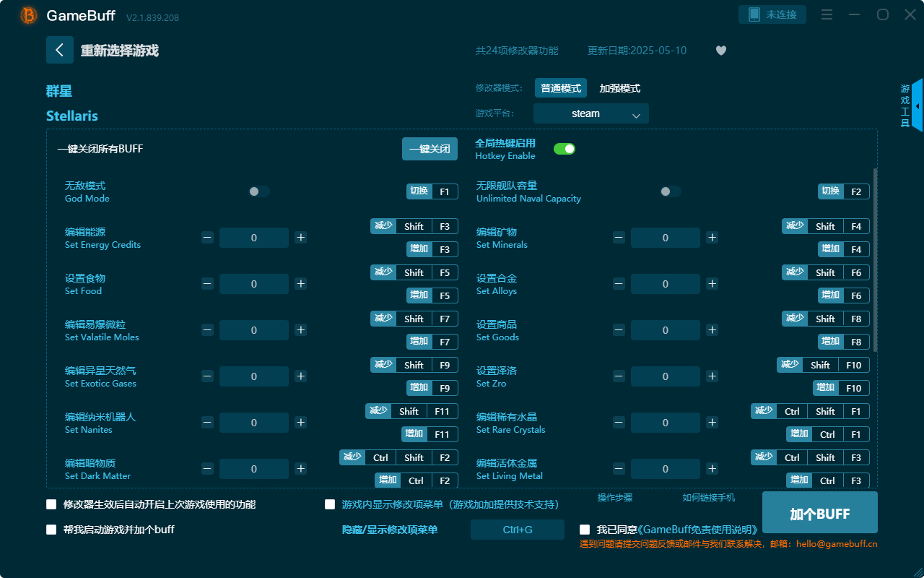Viewport: 924px width, 578px height.
Task: Click the back arrow to reselect game
Action: tap(60, 49)
